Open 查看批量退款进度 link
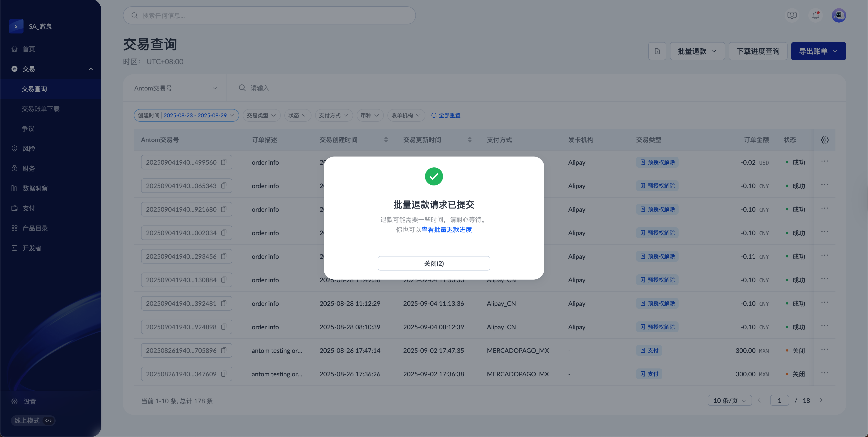868x437 pixels. point(446,230)
